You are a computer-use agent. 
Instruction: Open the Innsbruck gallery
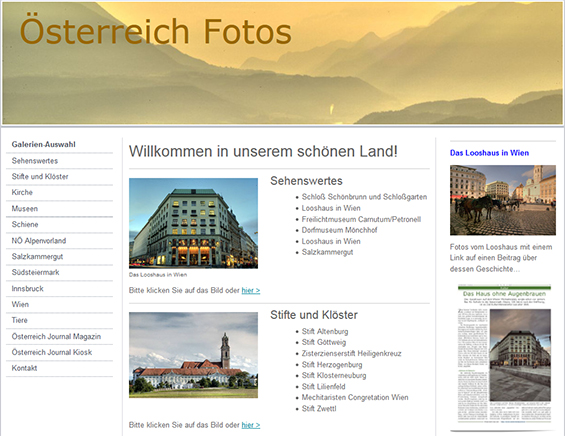[x=28, y=289]
